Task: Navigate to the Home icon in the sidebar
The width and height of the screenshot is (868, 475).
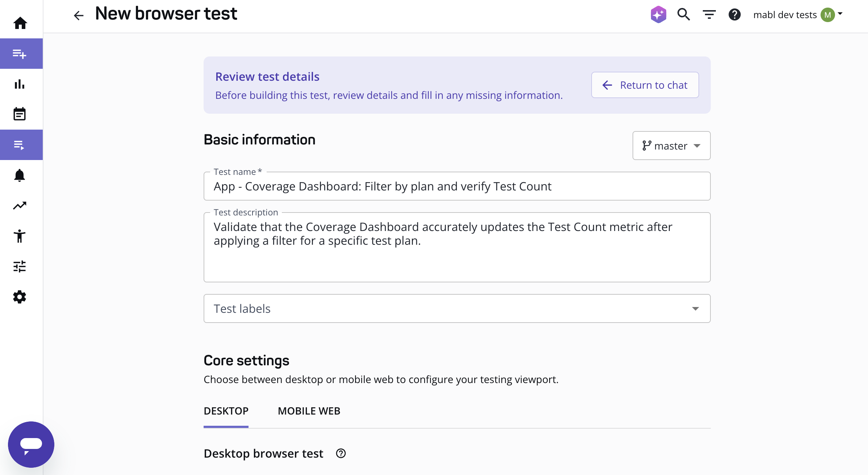Action: tap(20, 23)
